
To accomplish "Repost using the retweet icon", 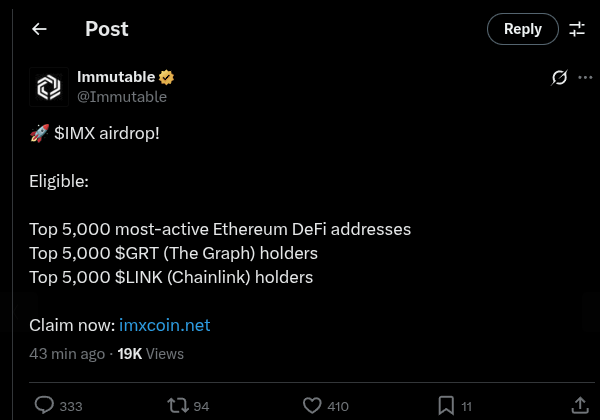I will coord(177,405).
